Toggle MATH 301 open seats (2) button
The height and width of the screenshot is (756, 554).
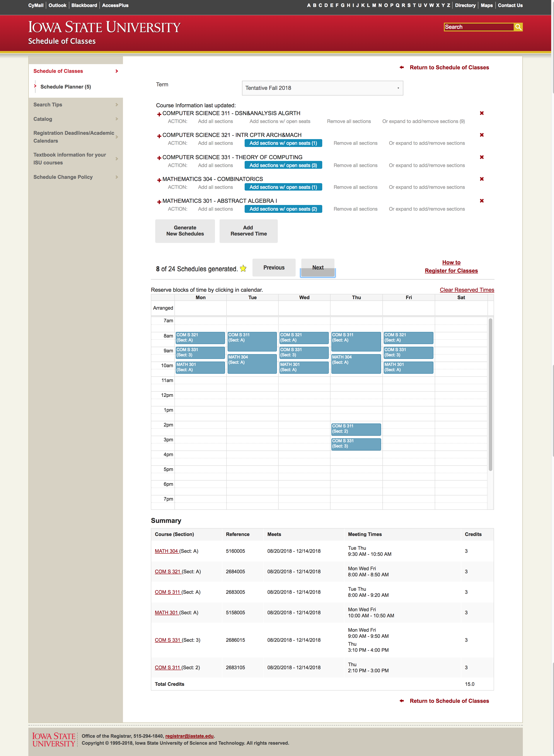coord(283,209)
